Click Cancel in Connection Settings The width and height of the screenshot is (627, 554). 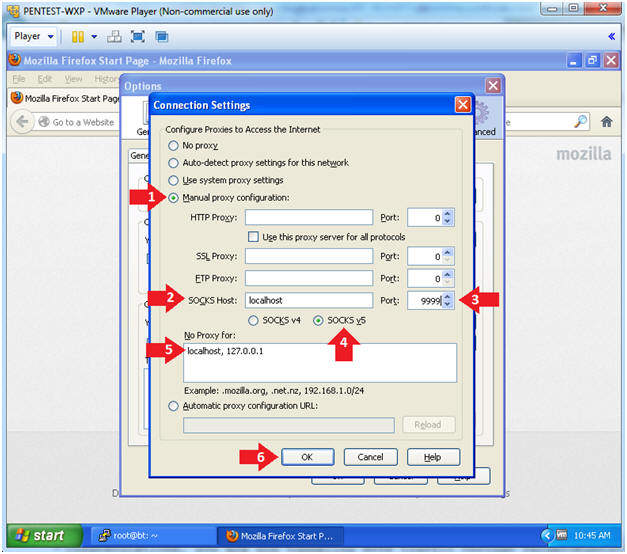click(370, 457)
